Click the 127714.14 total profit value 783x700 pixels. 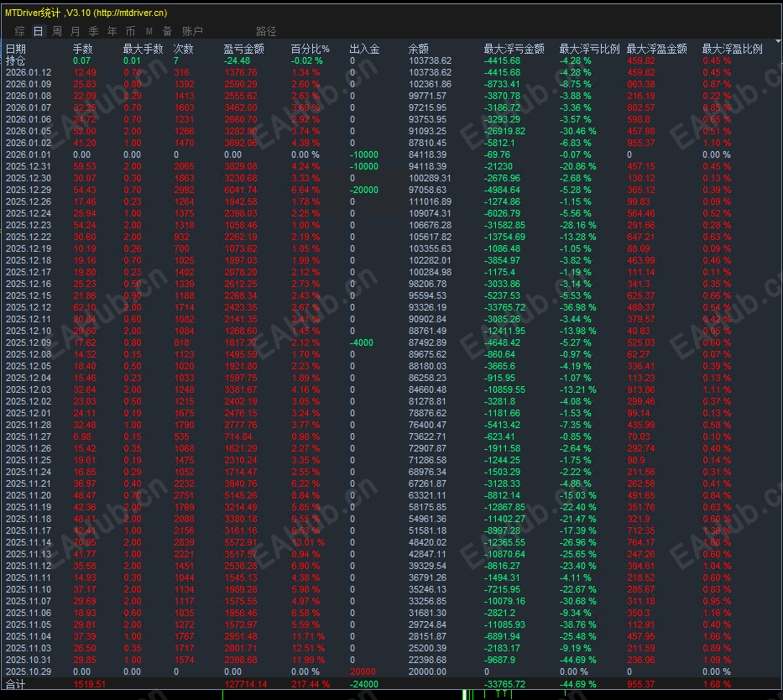point(246,684)
